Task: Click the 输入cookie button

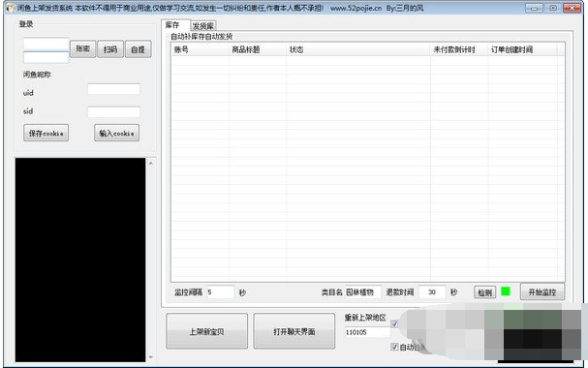Action: point(116,133)
